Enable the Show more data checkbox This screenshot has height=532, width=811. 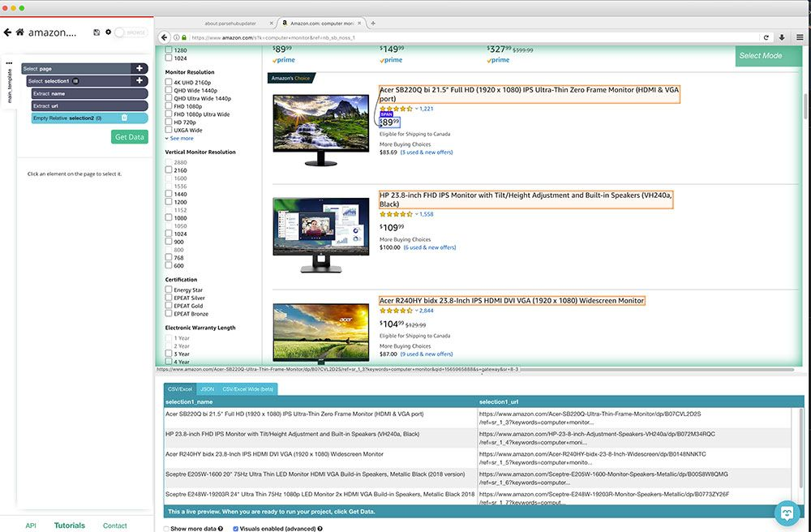point(166,529)
